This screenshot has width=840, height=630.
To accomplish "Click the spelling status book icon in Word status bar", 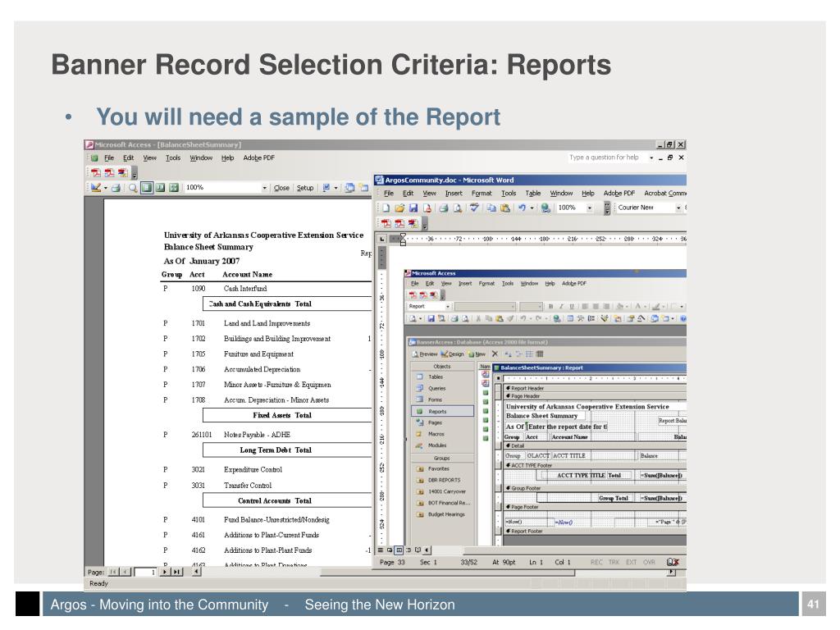I will [x=673, y=562].
